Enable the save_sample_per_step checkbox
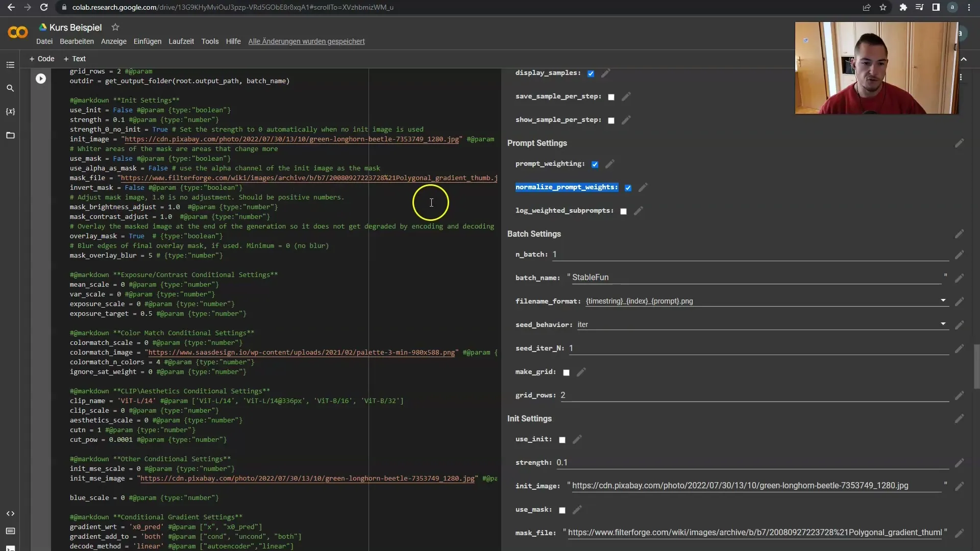The width and height of the screenshot is (980, 551). 611,97
